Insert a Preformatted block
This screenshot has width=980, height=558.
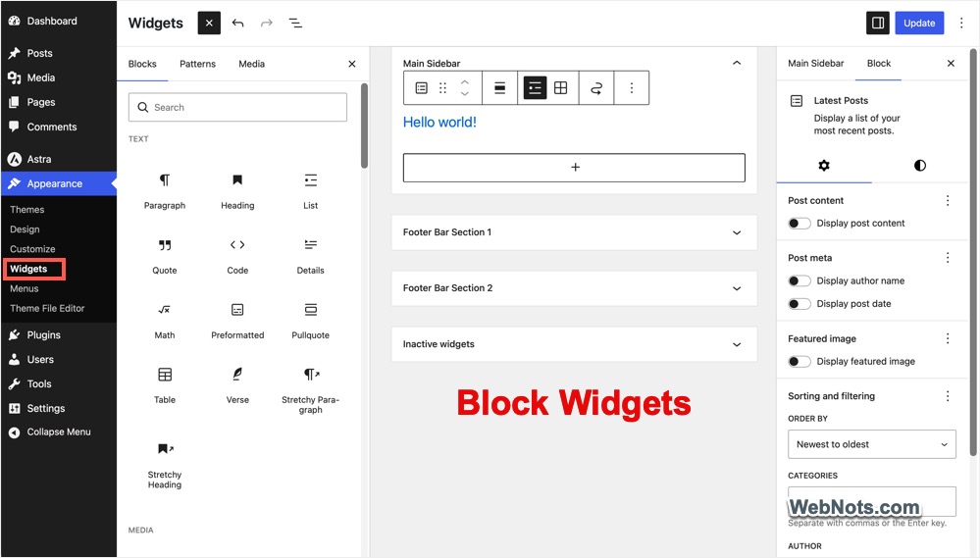click(237, 322)
